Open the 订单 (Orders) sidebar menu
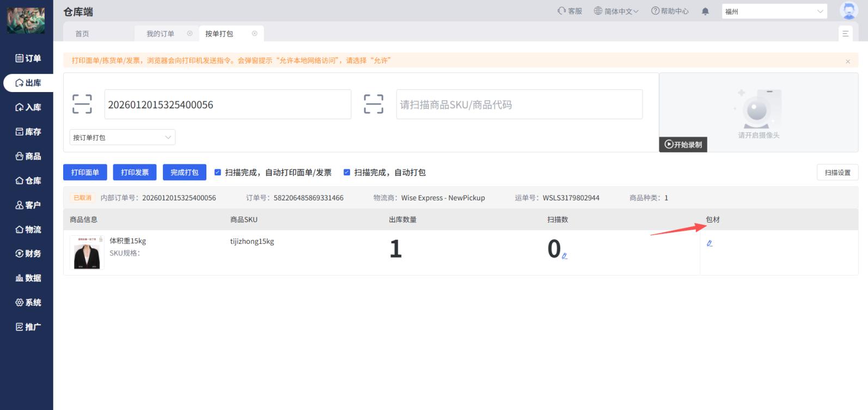 click(x=28, y=58)
